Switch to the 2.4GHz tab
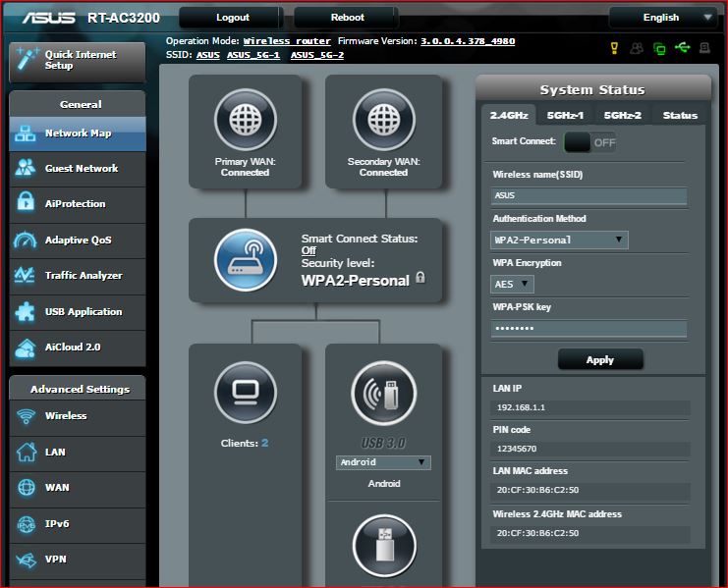Image resolution: width=728 pixels, height=588 pixels. [508, 115]
